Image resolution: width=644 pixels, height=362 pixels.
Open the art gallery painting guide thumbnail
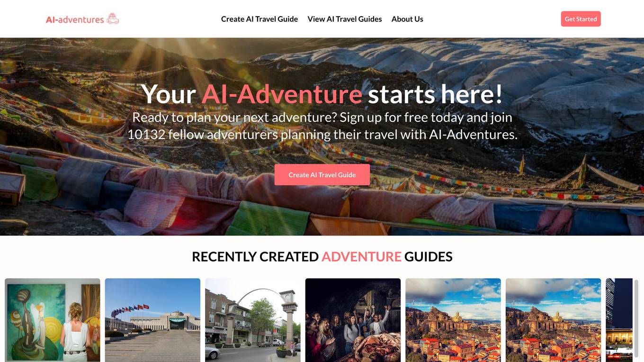tap(53, 320)
